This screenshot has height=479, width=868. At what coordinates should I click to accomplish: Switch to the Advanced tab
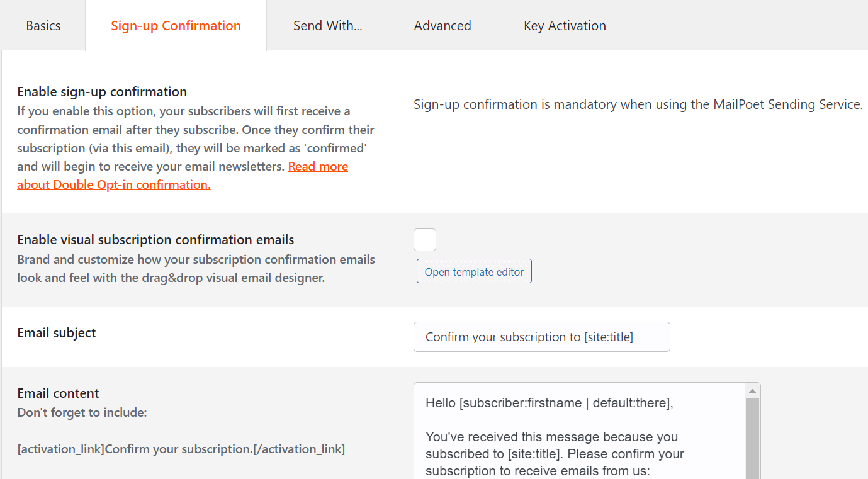[x=442, y=25]
